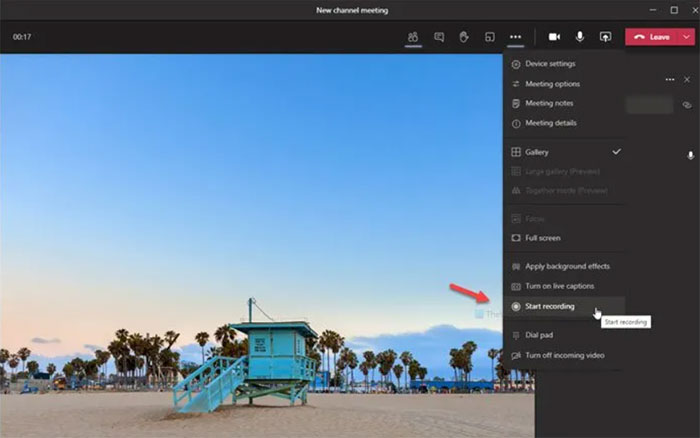Image resolution: width=700 pixels, height=438 pixels.
Task: Click the More actions ellipsis in toolbar
Action: [515, 37]
